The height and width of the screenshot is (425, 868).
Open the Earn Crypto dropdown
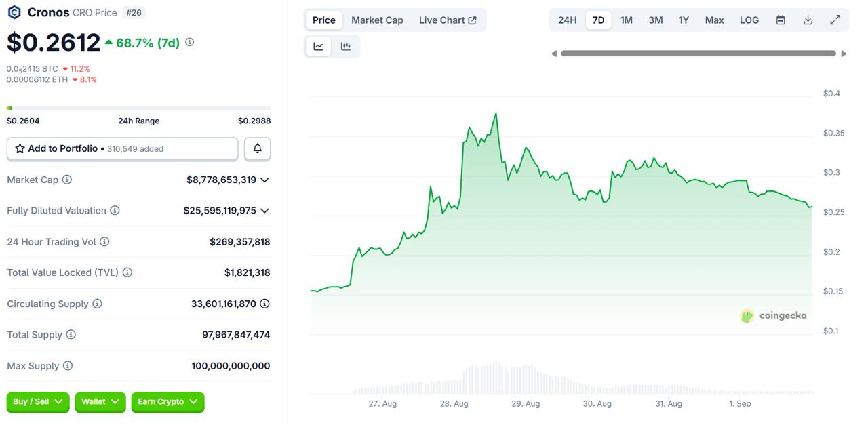point(167,402)
